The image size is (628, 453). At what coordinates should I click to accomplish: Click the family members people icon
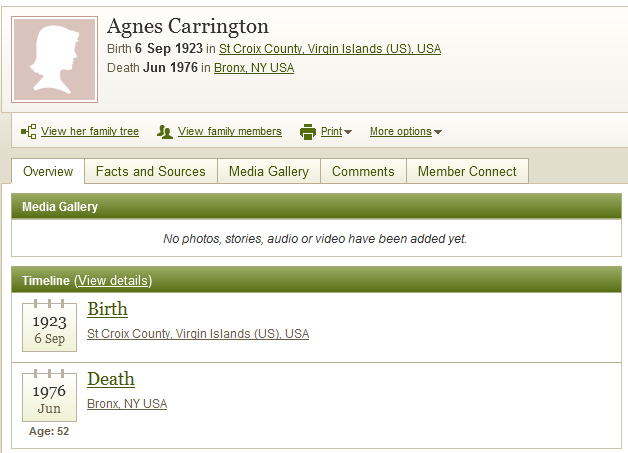pyautogui.click(x=165, y=131)
